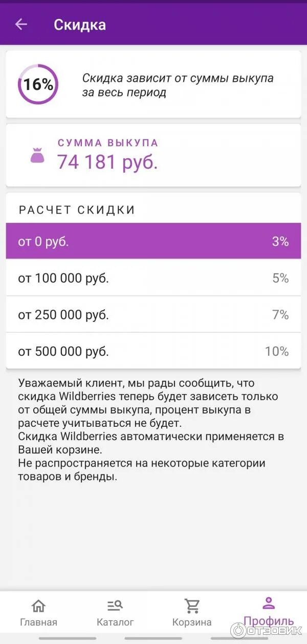Viewport: 307px width, 644px height.
Task: Select the 'от 0 руб.' discount row
Action: [x=153, y=241]
